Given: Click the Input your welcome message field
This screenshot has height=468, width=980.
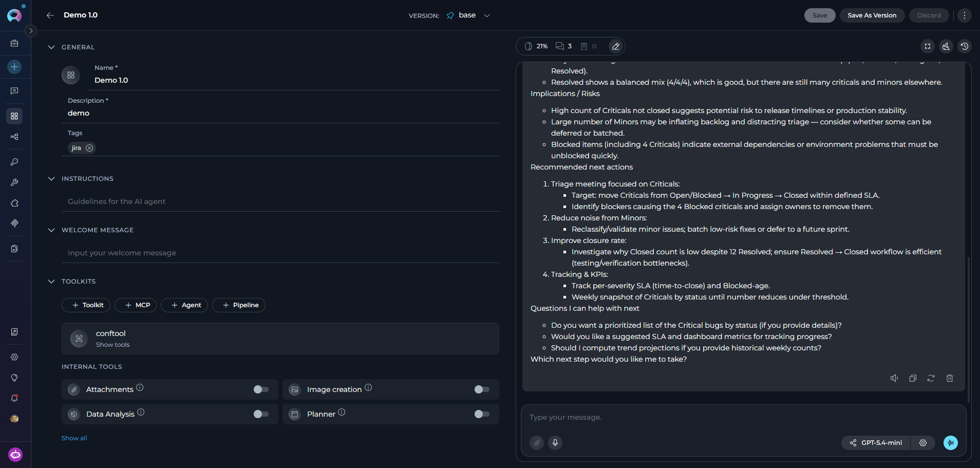Looking at the screenshot, I should [x=280, y=253].
